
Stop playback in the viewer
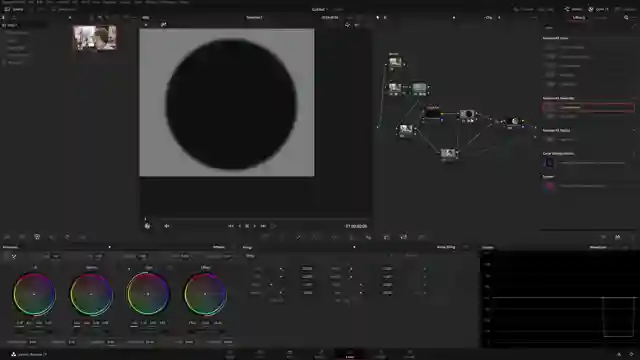click(247, 226)
